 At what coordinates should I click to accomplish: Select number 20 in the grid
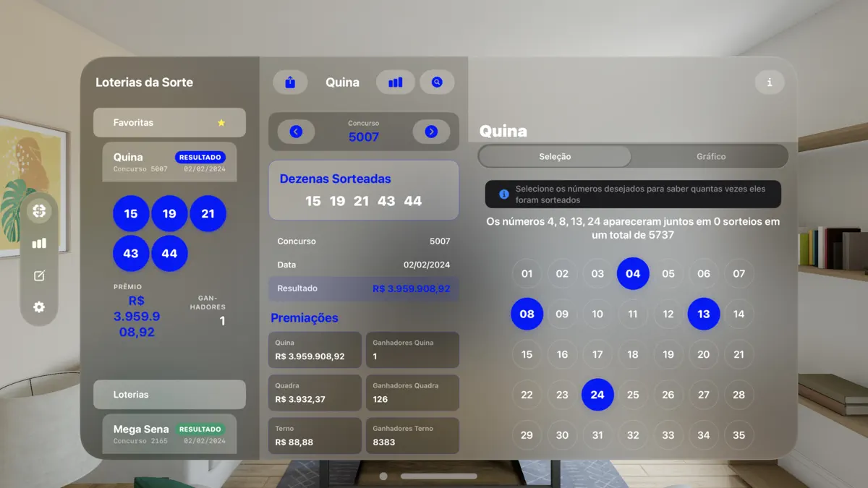pos(704,354)
